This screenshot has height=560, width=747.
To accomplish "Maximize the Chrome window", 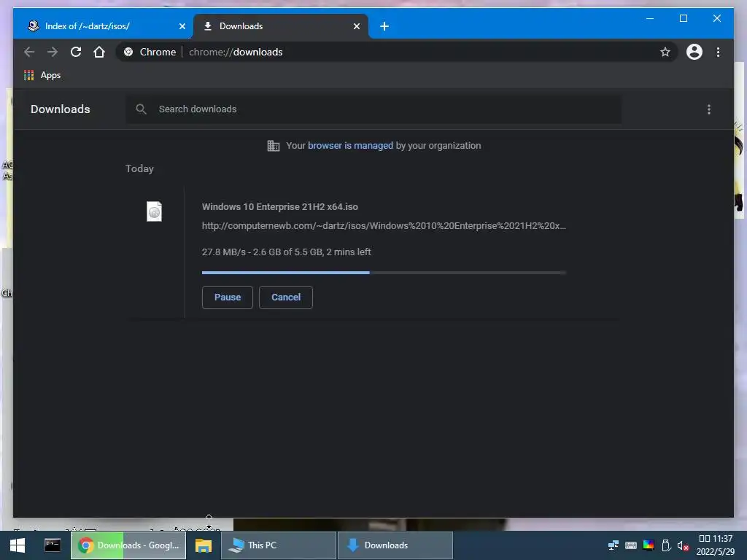I will (x=683, y=18).
